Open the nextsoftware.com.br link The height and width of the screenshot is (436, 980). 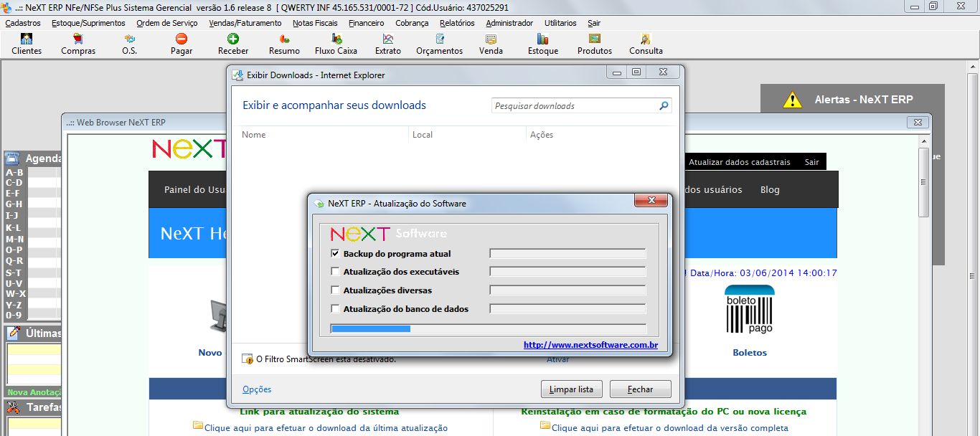point(590,344)
